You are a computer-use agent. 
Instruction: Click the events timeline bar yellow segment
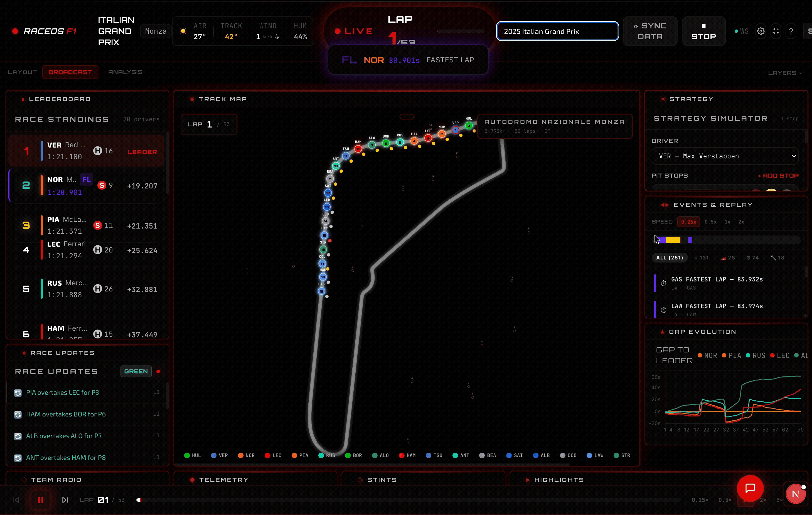tap(673, 240)
